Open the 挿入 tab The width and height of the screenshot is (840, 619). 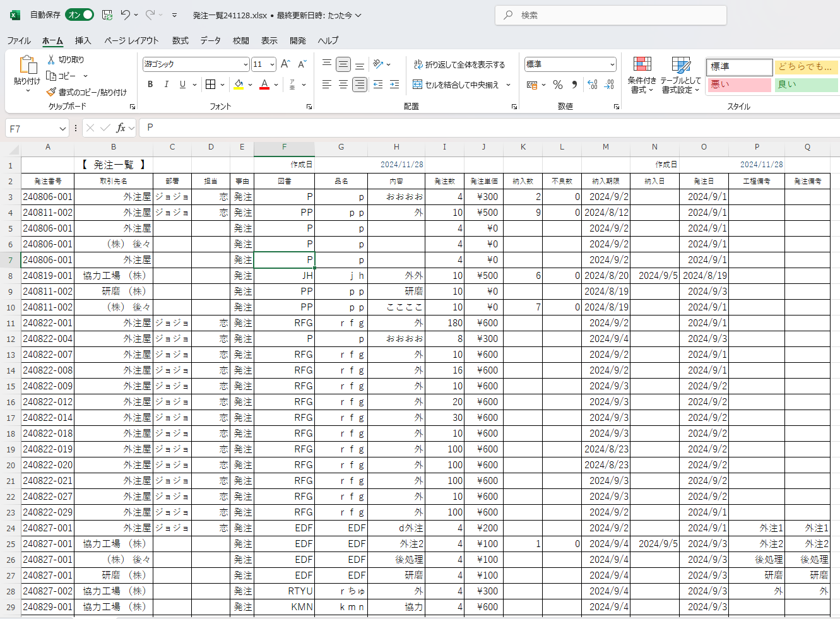[x=83, y=40]
